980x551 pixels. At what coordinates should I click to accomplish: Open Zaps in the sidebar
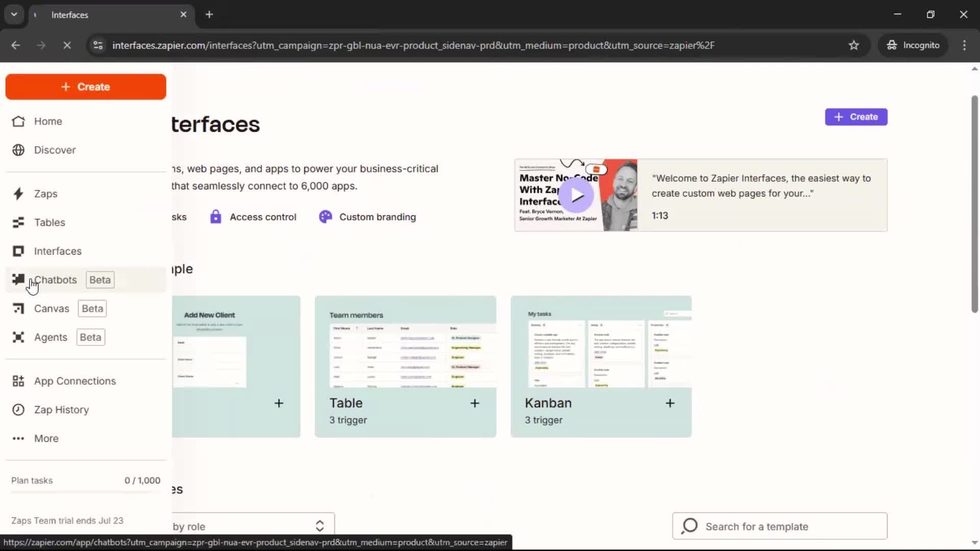coord(86,194)
